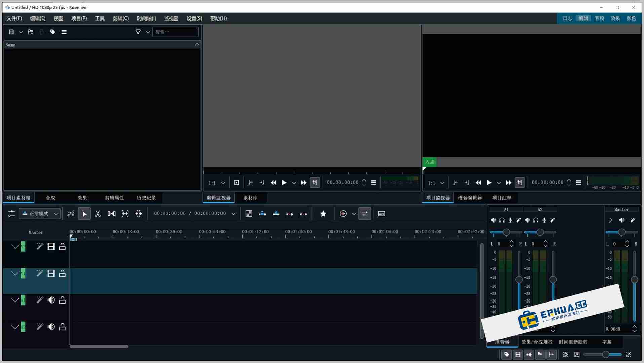Screen dimensions: 644x363
Task: Enable microphone monitoring on A1 mixer channel
Action: pos(510,220)
